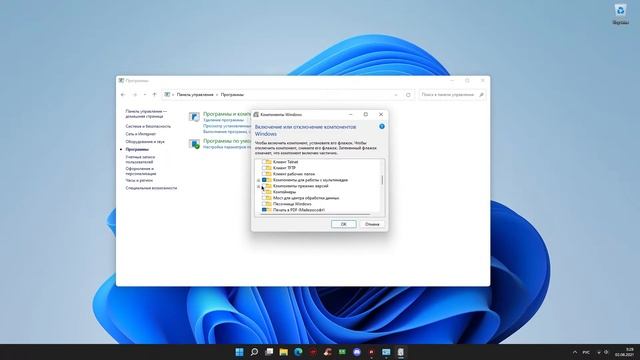Launch Microsoft Edge from taskbar
640x360 pixels.
coord(298,352)
